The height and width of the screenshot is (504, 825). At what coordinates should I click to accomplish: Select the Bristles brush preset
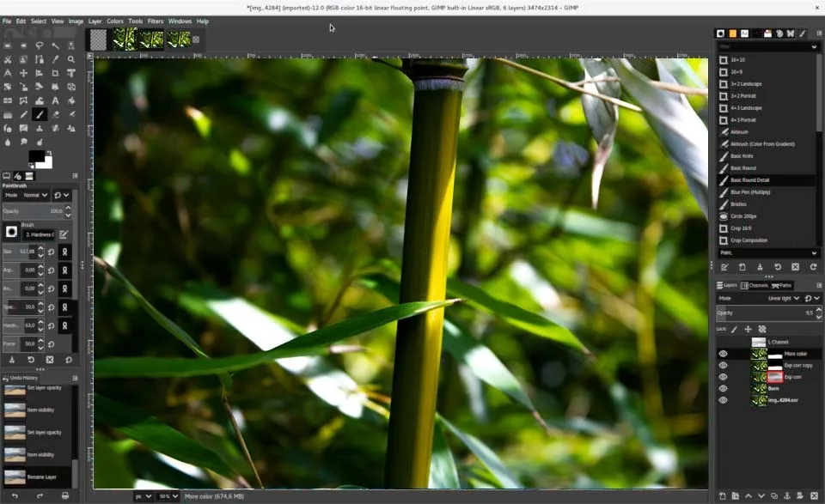tap(739, 204)
